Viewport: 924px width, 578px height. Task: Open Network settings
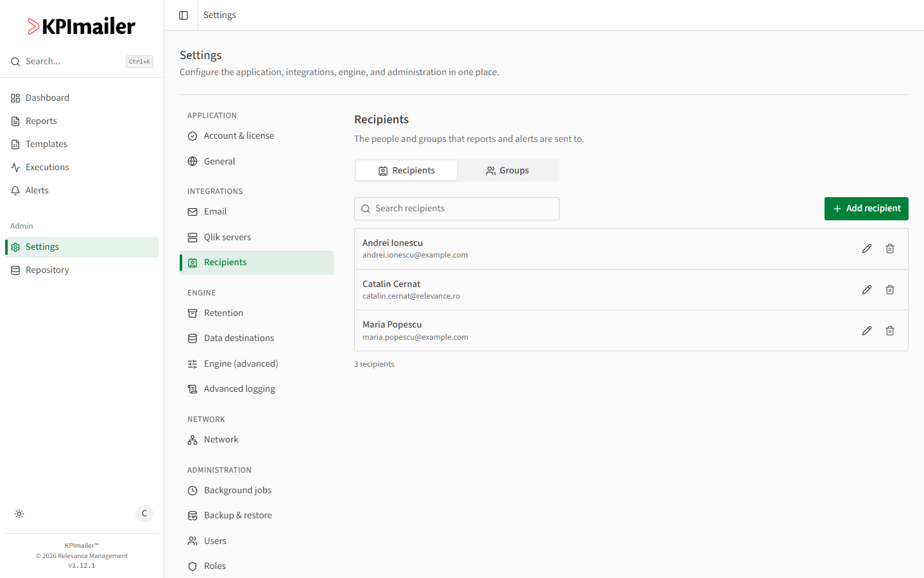(x=257, y=439)
